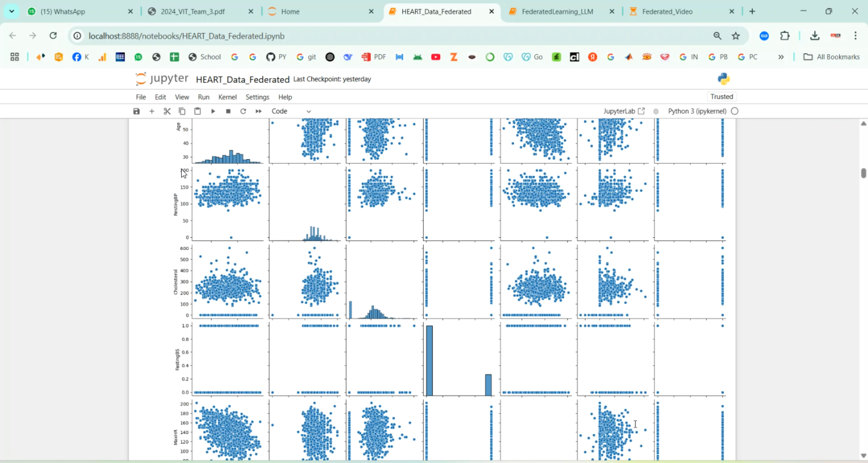Run the selected cell

click(213, 111)
